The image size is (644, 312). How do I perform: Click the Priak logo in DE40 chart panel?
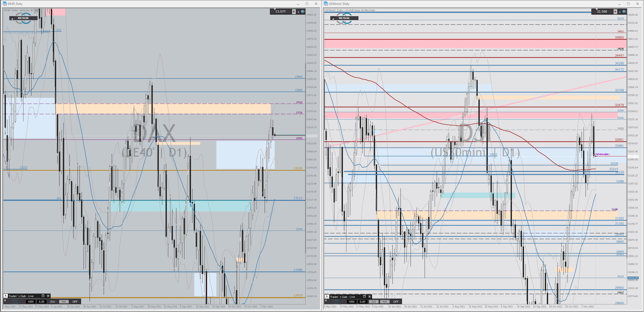pyautogui.click(x=15, y=302)
